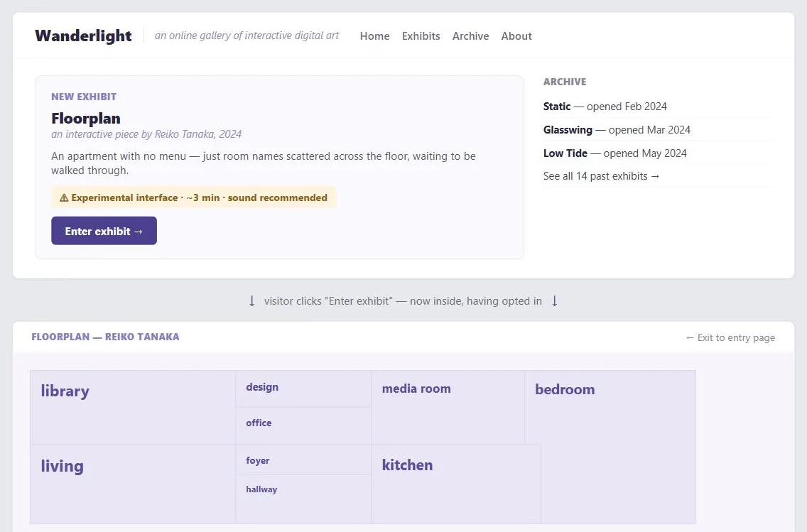Image resolution: width=807 pixels, height=532 pixels.
Task: Click the apartment description paragraph
Action: [x=264, y=163]
